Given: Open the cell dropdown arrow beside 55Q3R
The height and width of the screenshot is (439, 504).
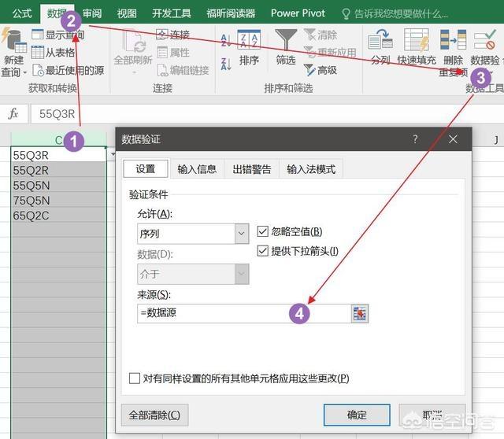Looking at the screenshot, I should coord(113,154).
